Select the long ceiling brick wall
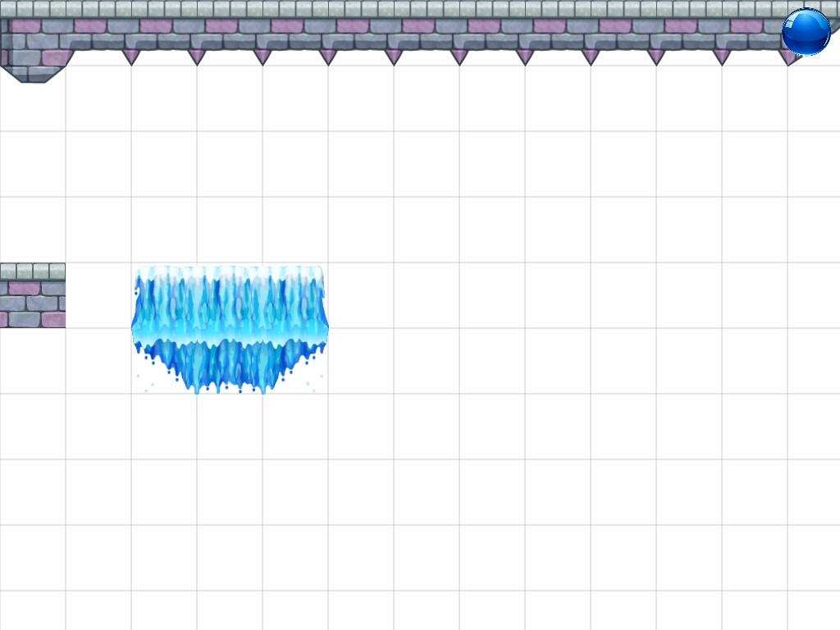Screen dimensions: 840x630 click(x=410, y=34)
